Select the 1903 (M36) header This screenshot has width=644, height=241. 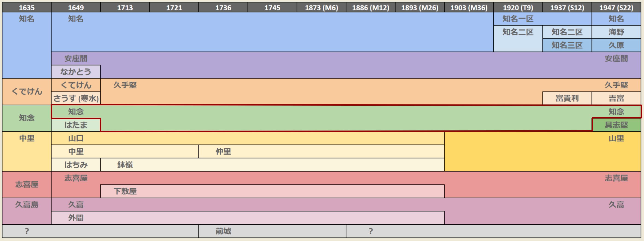pyautogui.click(x=469, y=8)
